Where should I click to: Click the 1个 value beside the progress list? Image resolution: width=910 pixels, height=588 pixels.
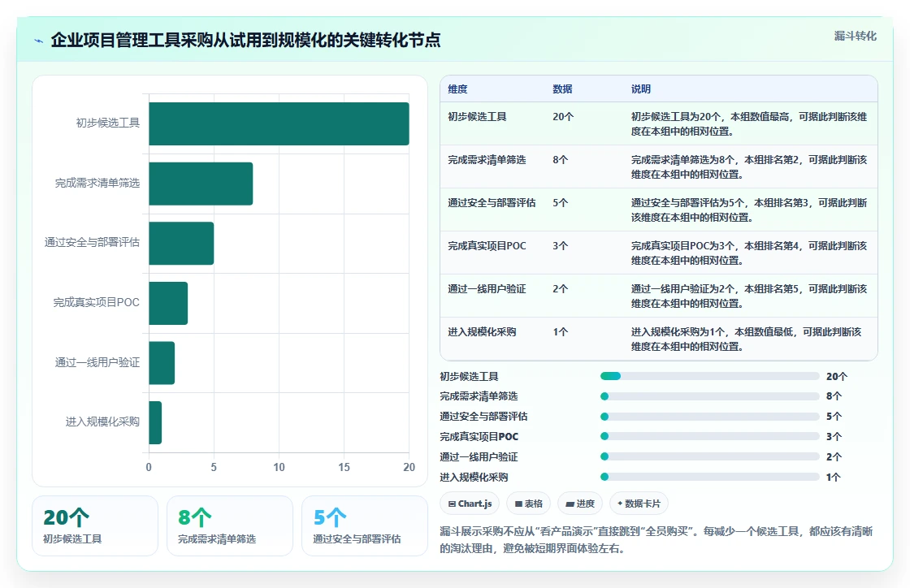(x=834, y=478)
